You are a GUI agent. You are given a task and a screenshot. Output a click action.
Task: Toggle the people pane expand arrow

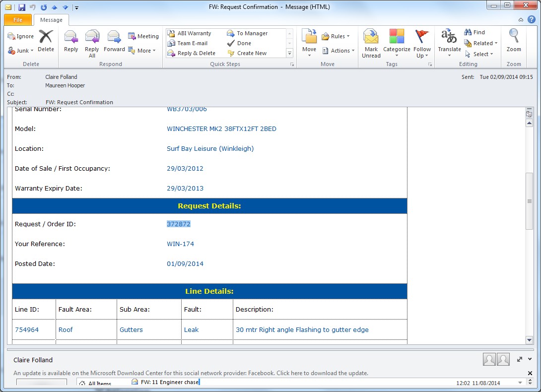point(520,359)
